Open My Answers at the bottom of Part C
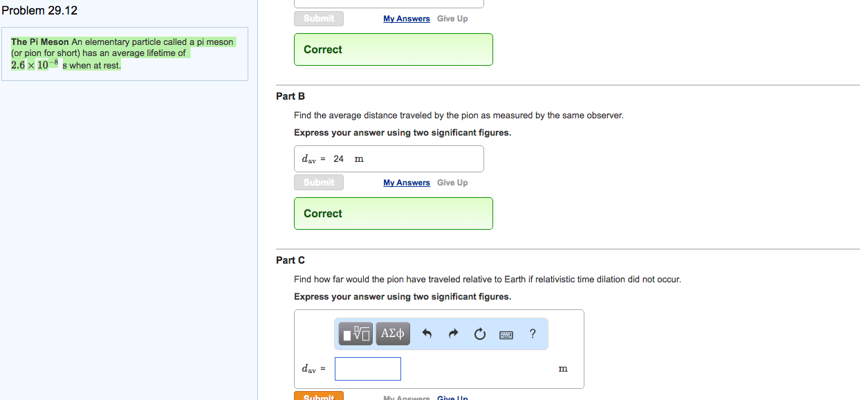The image size is (868, 400). (406, 397)
